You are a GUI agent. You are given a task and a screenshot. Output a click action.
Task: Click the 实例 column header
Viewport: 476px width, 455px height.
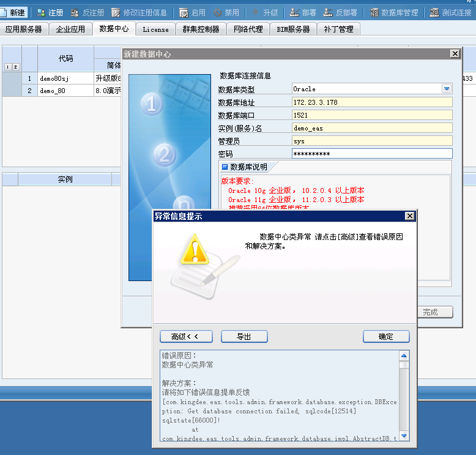pyautogui.click(x=65, y=179)
